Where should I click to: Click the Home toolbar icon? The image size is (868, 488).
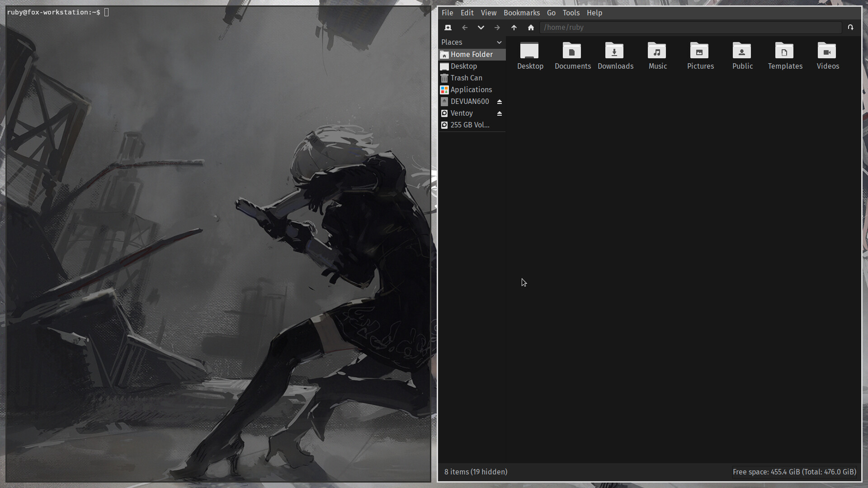(531, 28)
